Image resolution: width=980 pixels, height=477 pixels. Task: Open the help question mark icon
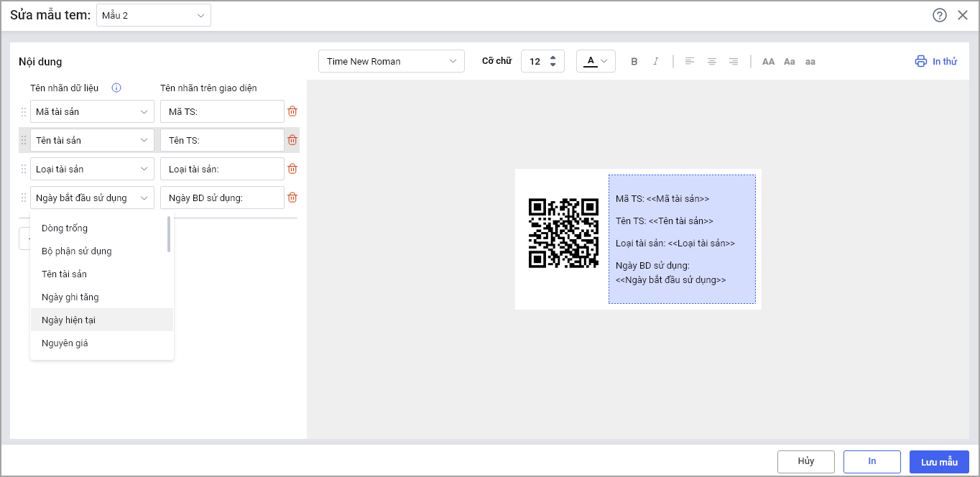939,15
